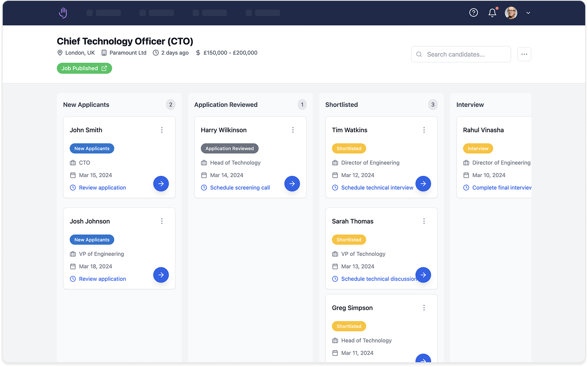Click the search magnifier in the candidates field
This screenshot has width=588, height=367.
[419, 54]
